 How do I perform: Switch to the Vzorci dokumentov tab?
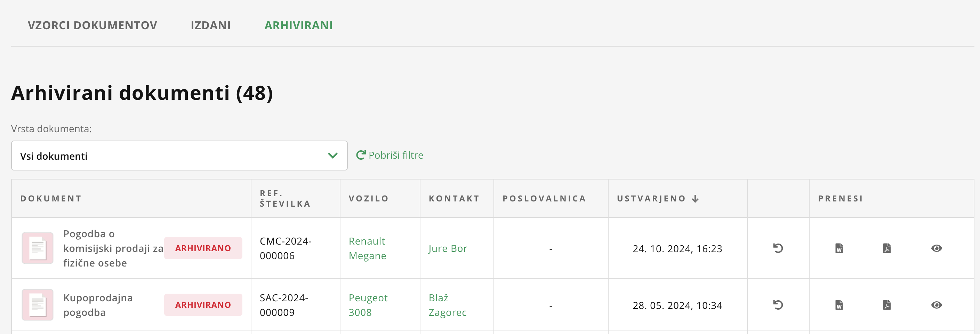pos(92,25)
